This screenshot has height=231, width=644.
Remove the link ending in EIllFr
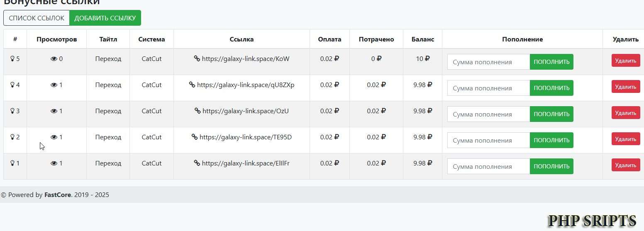625,165
